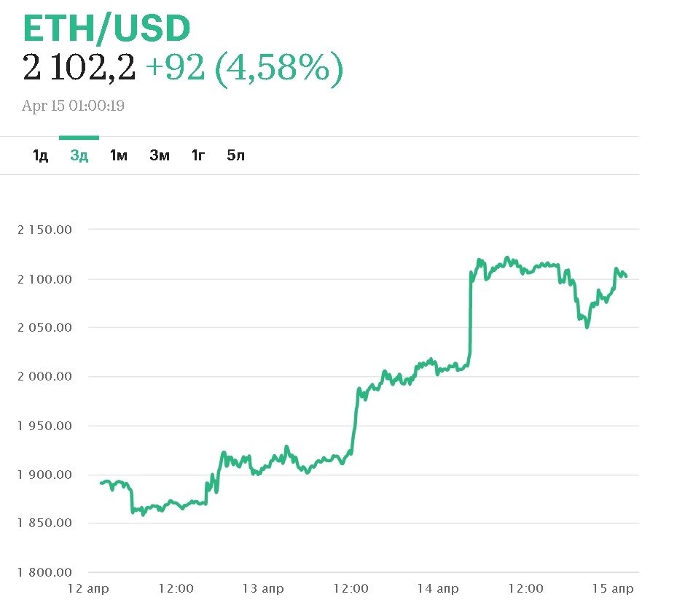This screenshot has width=677, height=616.
Task: Click the +92 (4,58%) price change
Action: 244,69
